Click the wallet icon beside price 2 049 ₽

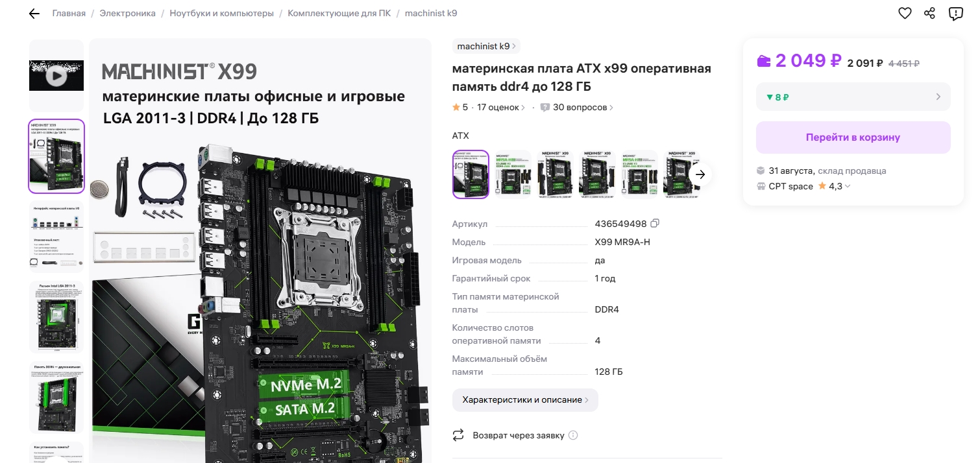(764, 61)
